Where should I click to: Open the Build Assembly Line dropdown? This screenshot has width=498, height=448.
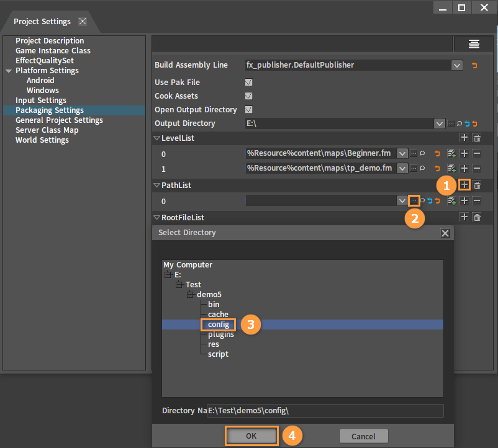[x=457, y=65]
